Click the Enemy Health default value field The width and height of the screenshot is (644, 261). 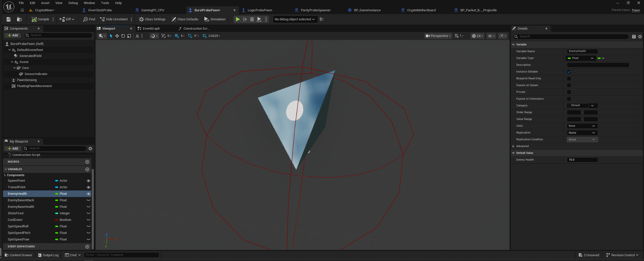582,160
